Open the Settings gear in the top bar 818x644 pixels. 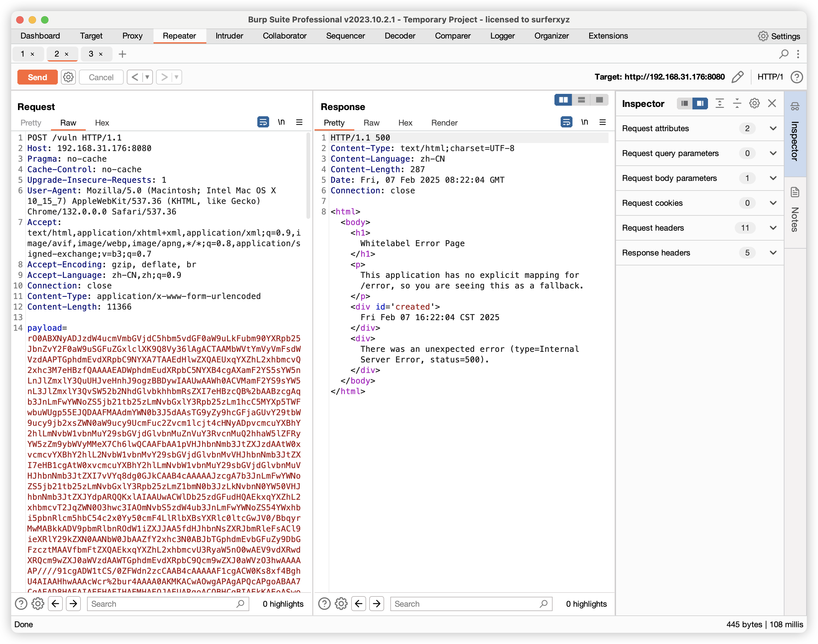pos(779,36)
